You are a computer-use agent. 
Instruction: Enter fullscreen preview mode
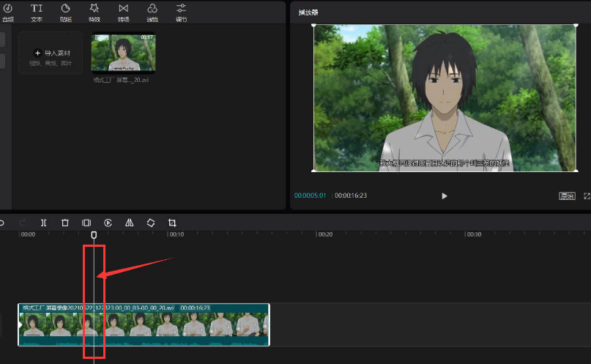click(587, 196)
